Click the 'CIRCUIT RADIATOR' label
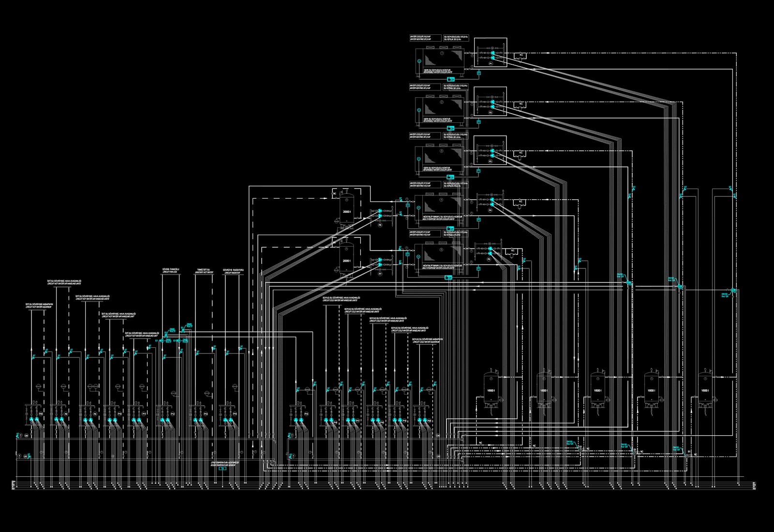This screenshot has width=774, height=532. tap(232, 273)
